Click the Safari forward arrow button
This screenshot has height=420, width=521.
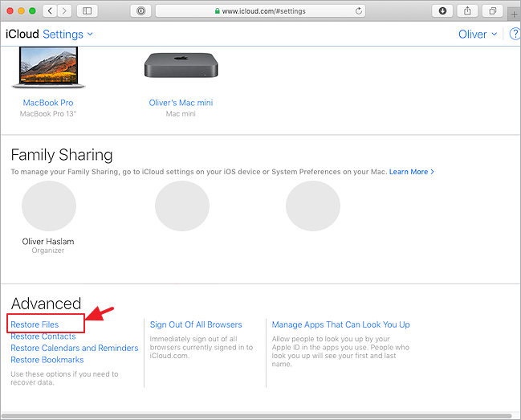(x=64, y=10)
